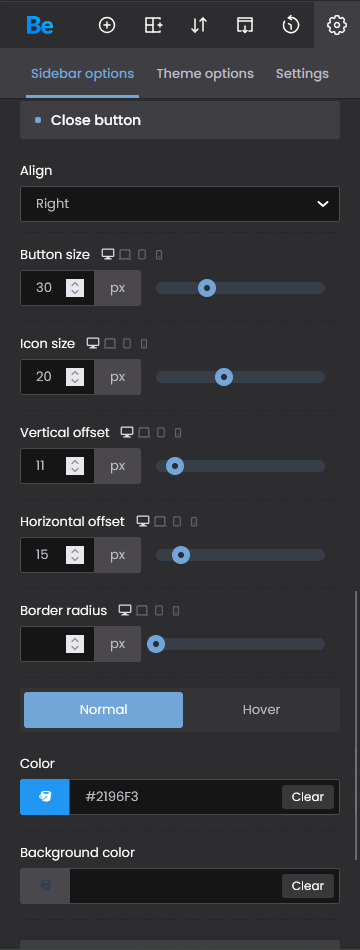This screenshot has height=950, width=360.
Task: Open the Align dropdown set to Right
Action: click(180, 204)
